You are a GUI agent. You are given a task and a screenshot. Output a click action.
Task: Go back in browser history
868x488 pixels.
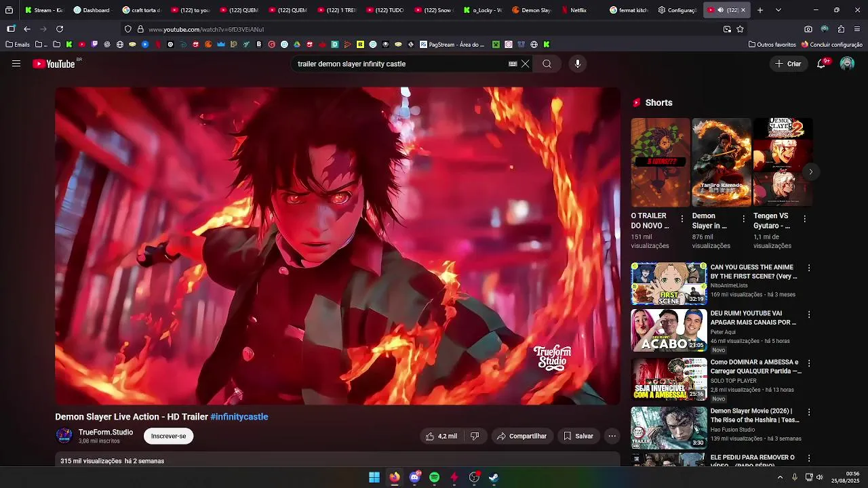(27, 29)
